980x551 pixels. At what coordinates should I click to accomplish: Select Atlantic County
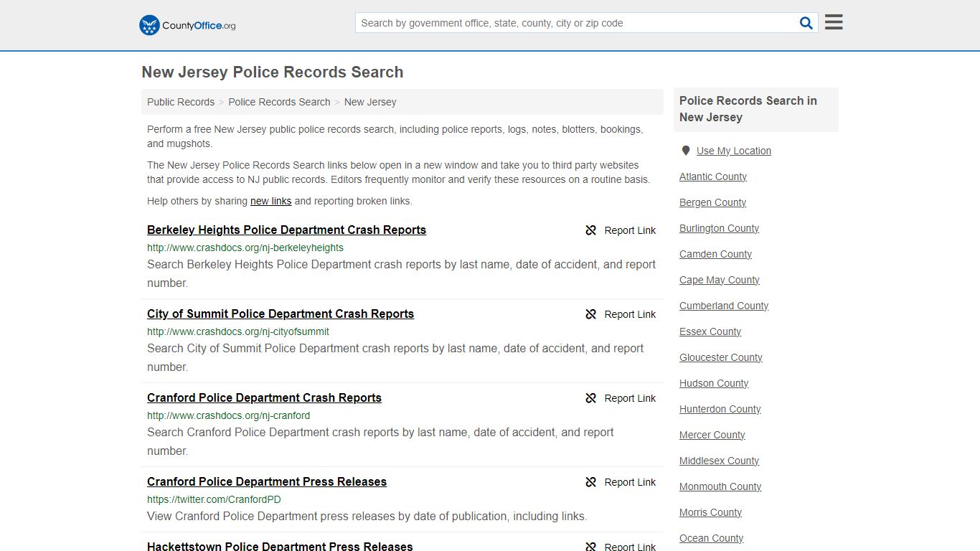713,176
